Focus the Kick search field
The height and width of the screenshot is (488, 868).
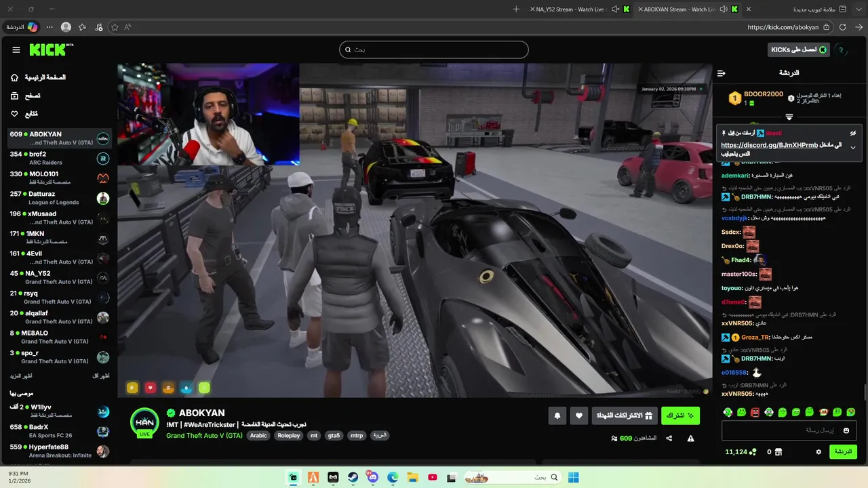point(434,49)
